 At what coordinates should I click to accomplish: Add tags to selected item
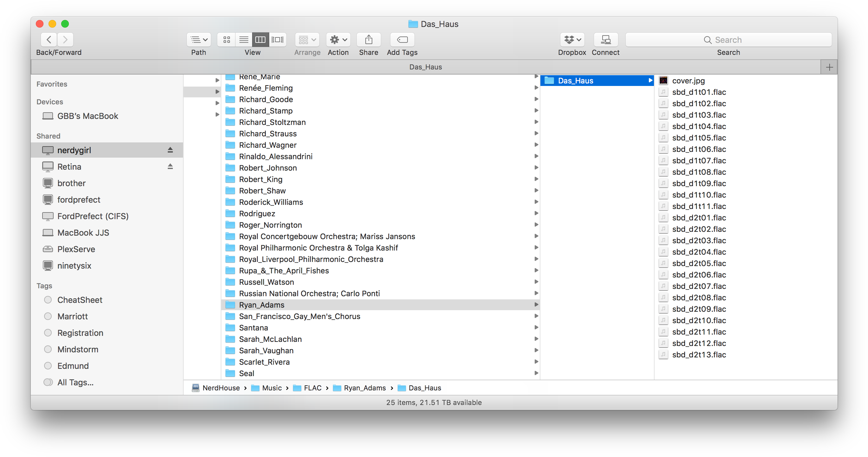(402, 40)
